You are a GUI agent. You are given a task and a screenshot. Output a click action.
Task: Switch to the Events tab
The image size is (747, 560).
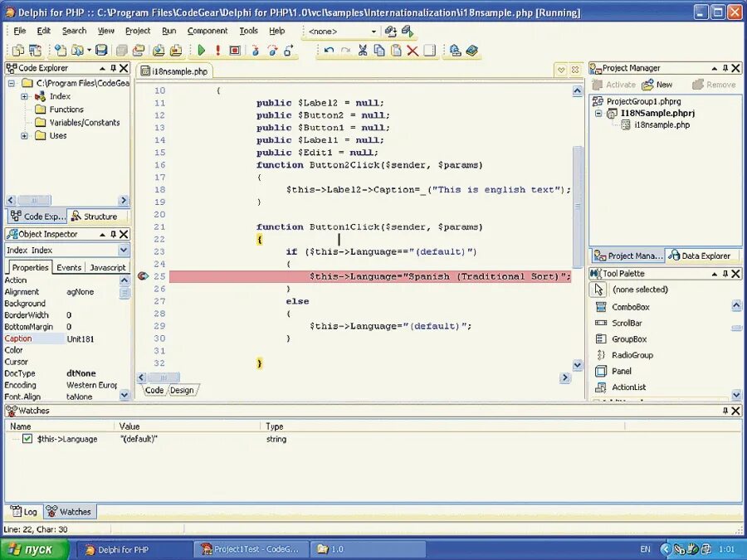69,268
